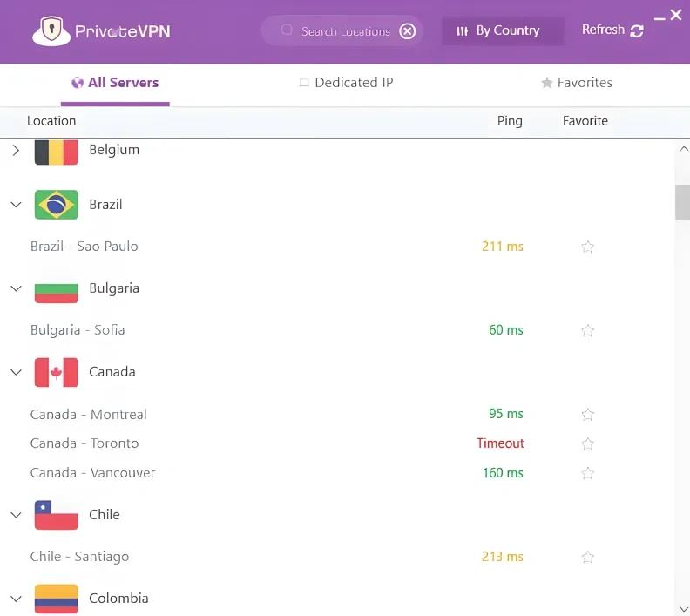
Task: Click the Bulgaria country name
Action: [x=114, y=288]
